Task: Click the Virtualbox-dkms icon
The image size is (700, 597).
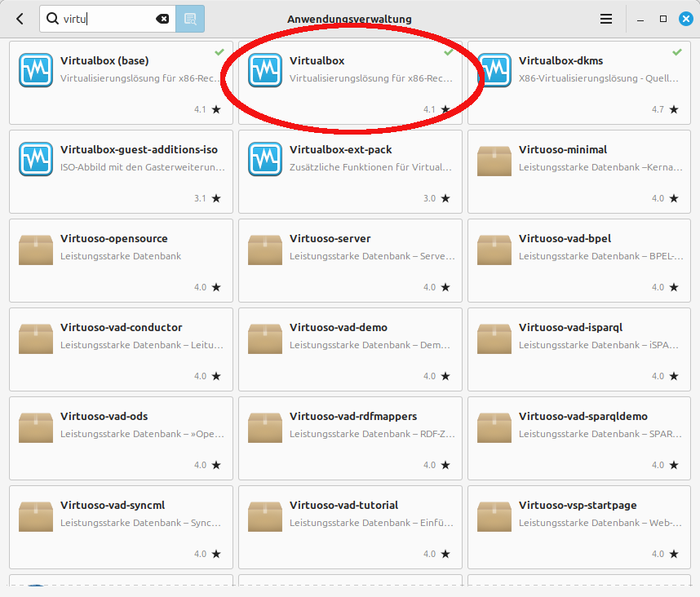Action: coord(494,70)
